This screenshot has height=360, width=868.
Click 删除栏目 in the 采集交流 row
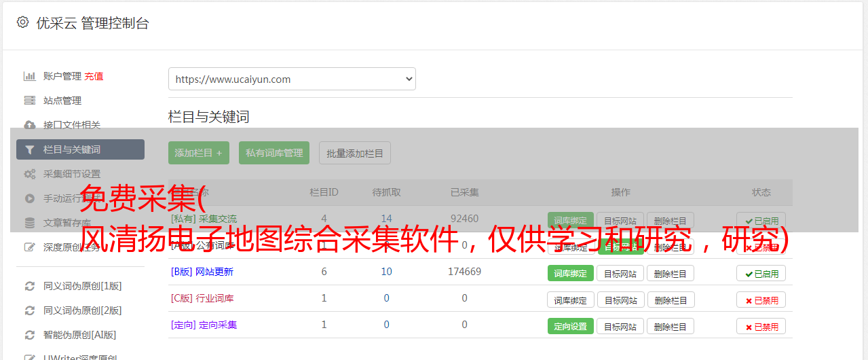[x=671, y=221]
